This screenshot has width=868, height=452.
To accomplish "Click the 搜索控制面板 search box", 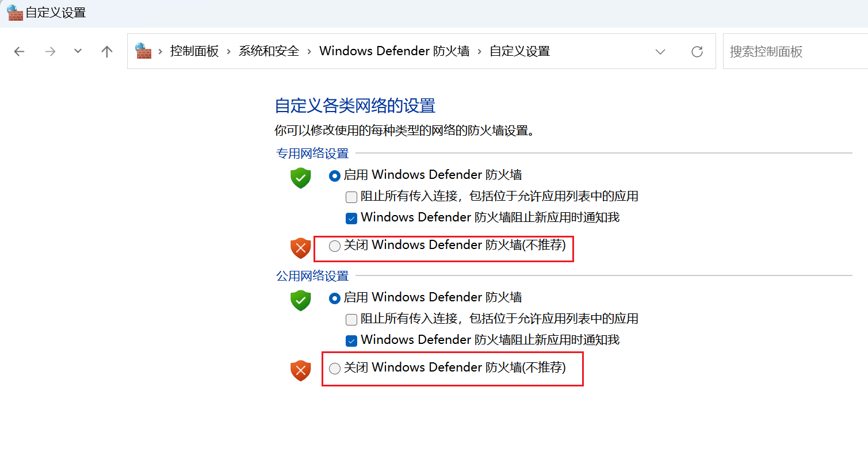I will click(x=794, y=52).
